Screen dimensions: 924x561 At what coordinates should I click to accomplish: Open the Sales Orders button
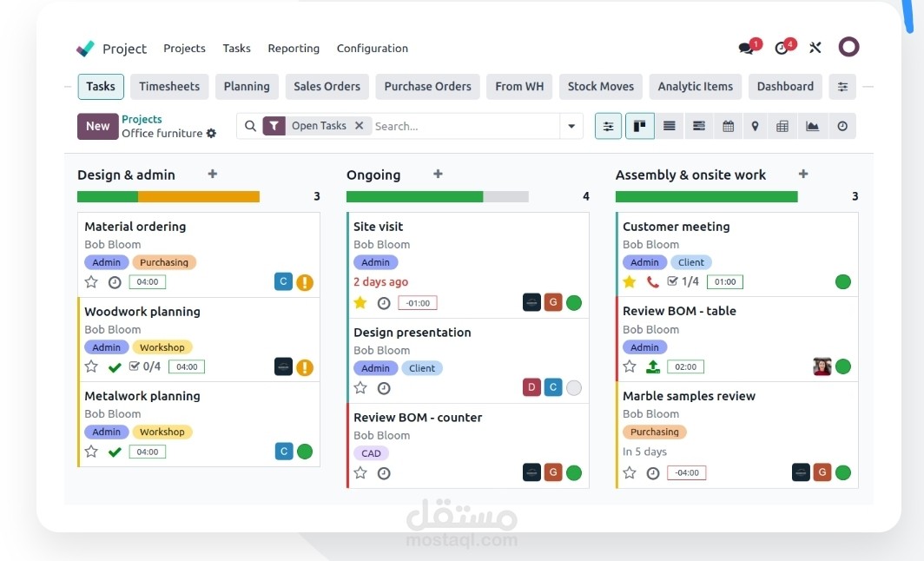click(x=327, y=87)
